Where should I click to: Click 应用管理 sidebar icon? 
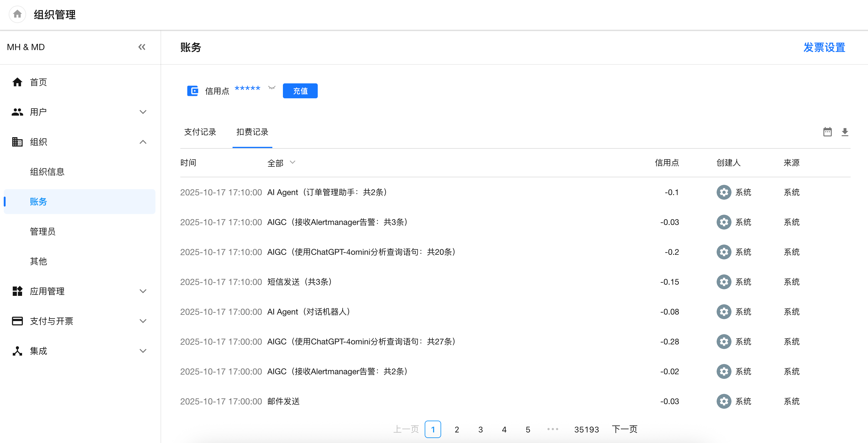[17, 291]
